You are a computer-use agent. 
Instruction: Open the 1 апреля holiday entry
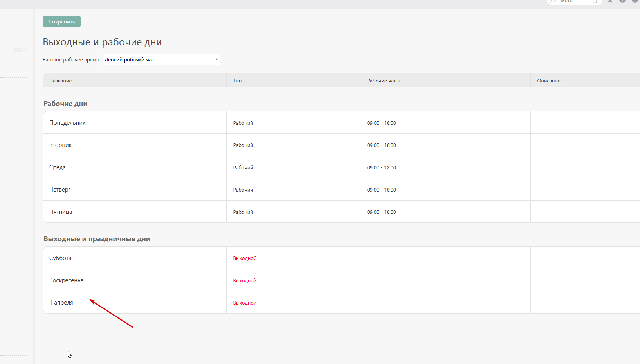tap(61, 303)
